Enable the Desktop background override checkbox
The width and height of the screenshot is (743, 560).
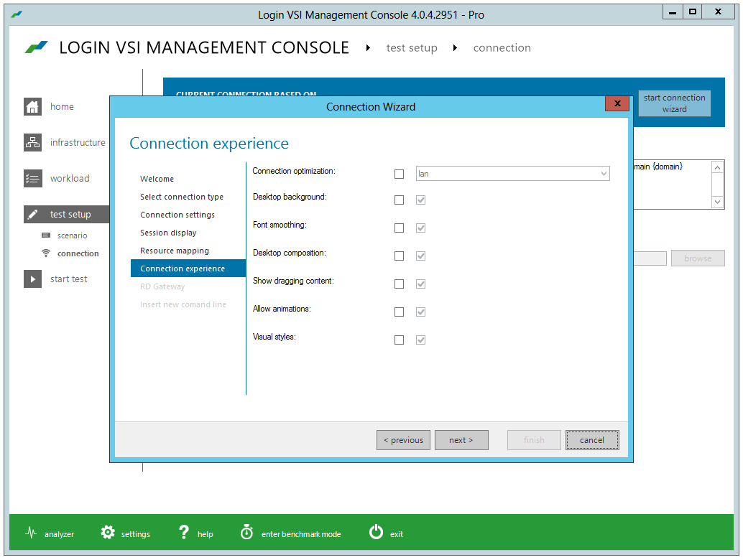pyautogui.click(x=400, y=200)
